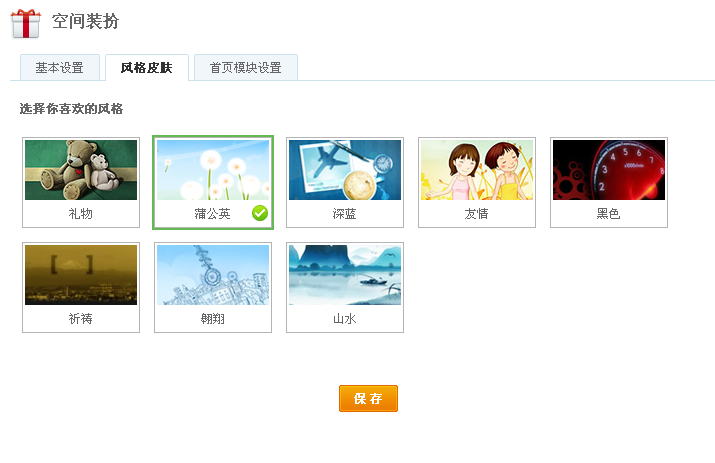Click the 友情 skin label

click(x=477, y=213)
